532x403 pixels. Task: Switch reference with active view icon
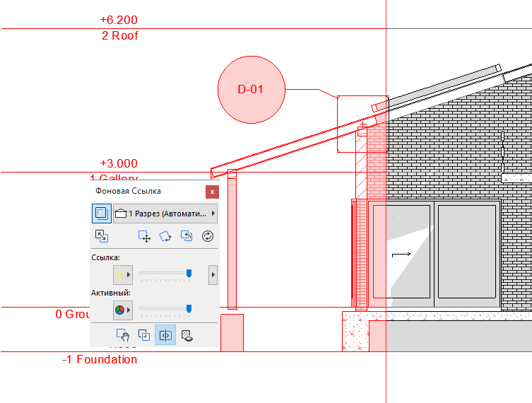click(102, 236)
